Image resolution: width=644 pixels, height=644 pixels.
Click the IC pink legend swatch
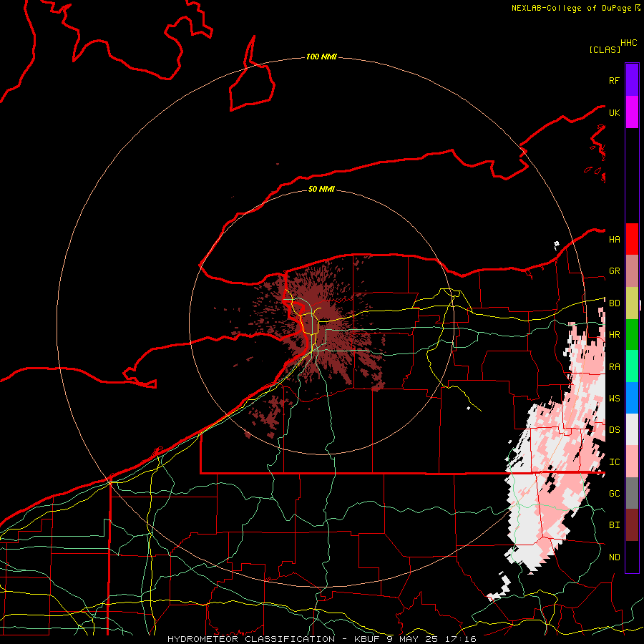632,462
